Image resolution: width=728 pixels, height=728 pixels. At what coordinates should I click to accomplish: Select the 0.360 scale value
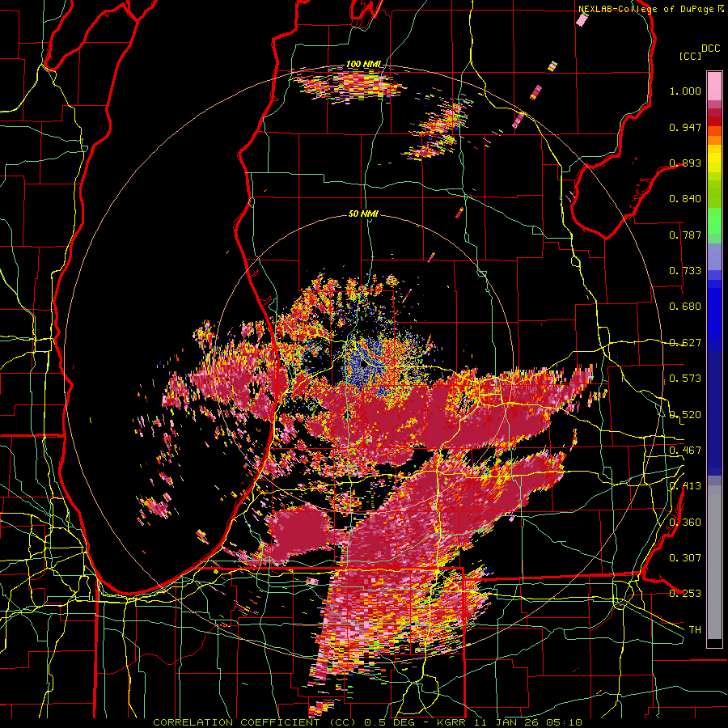(x=685, y=522)
